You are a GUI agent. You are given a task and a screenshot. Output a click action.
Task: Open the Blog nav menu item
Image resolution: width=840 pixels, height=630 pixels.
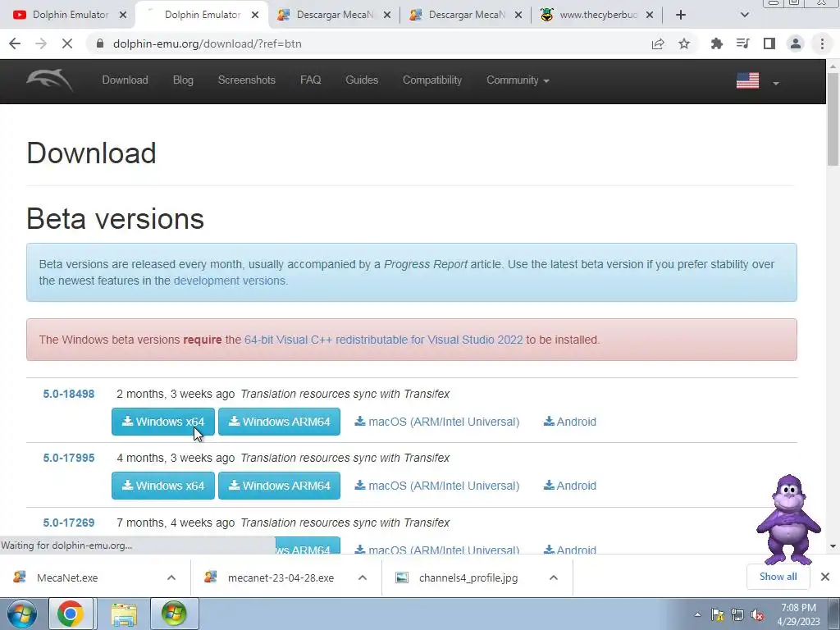point(183,80)
